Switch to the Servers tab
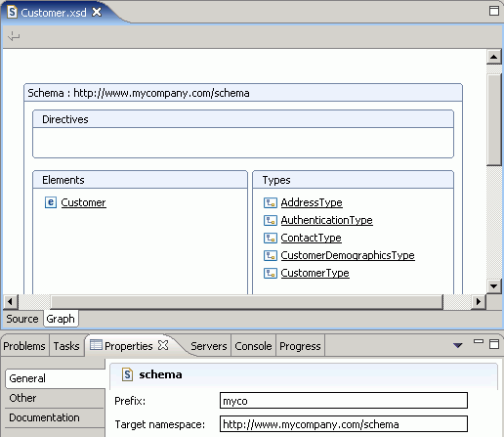 click(209, 346)
